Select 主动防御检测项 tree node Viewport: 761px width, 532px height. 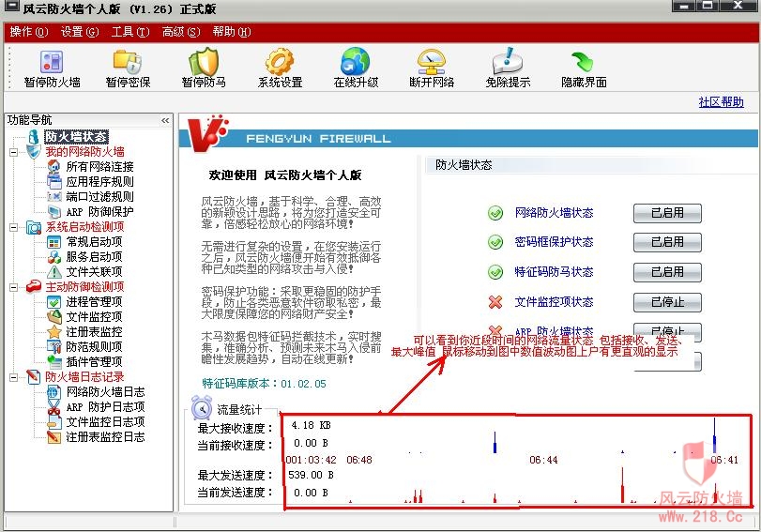85,287
